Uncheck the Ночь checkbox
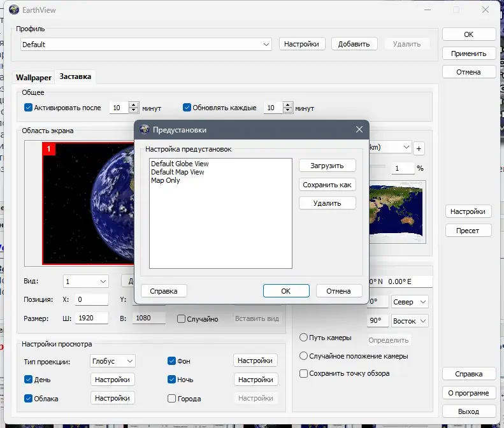 (x=171, y=380)
